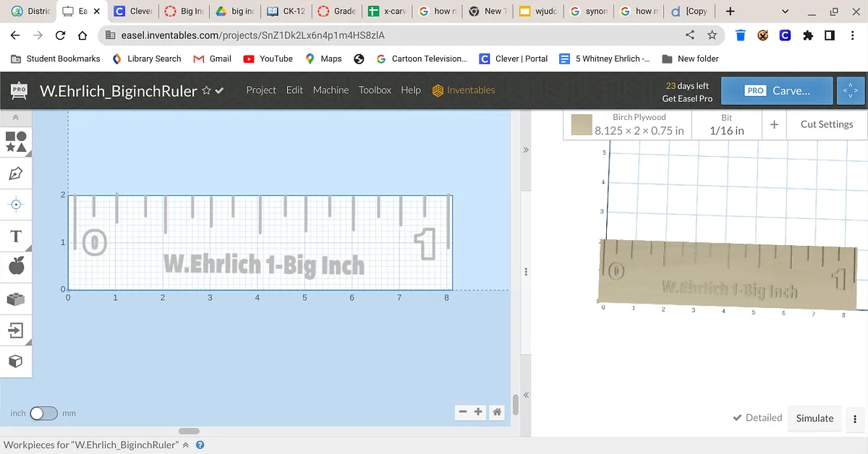The width and height of the screenshot is (868, 454).
Task: Click the Simulate button
Action: [x=814, y=419]
